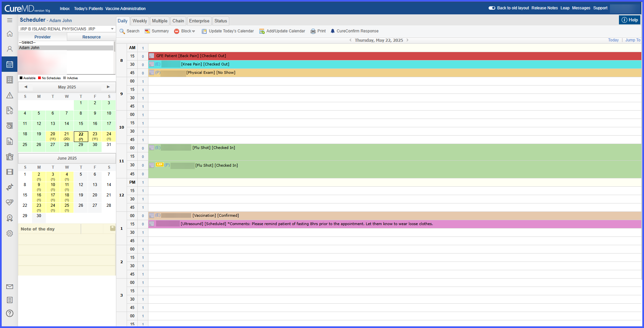Save note of the day icon

pos(113,228)
